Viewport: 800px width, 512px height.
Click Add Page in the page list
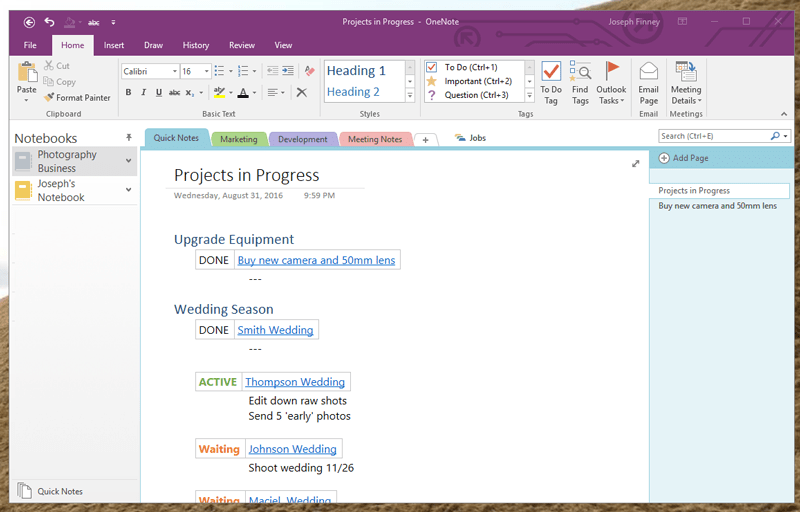click(x=684, y=158)
